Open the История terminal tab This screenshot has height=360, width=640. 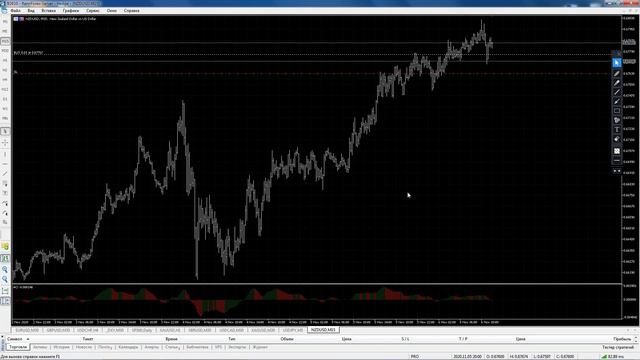[61, 347]
